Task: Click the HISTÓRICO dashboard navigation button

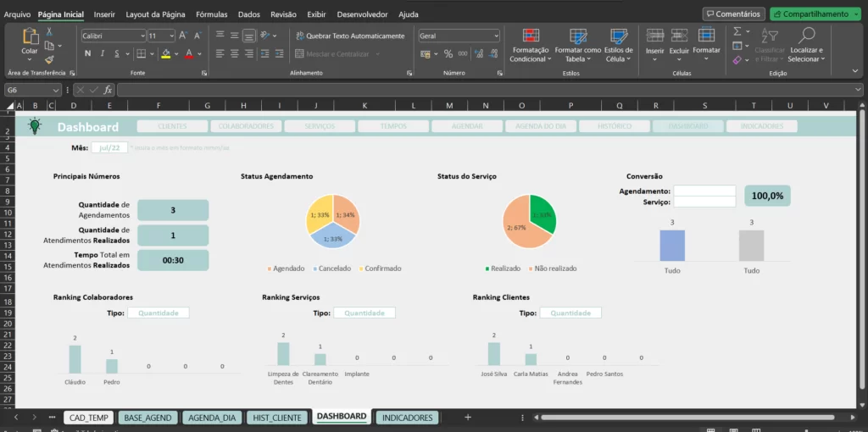Action: coord(615,126)
